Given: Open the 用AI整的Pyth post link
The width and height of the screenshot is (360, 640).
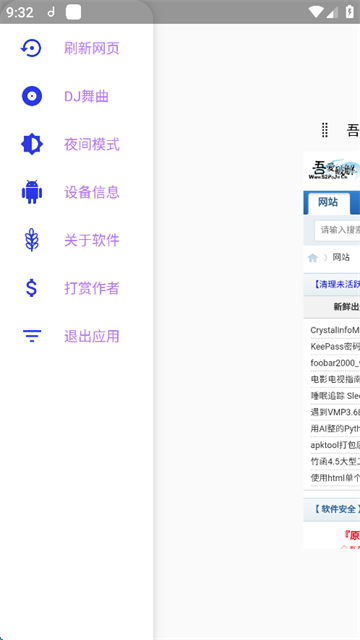Looking at the screenshot, I should click(335, 429).
